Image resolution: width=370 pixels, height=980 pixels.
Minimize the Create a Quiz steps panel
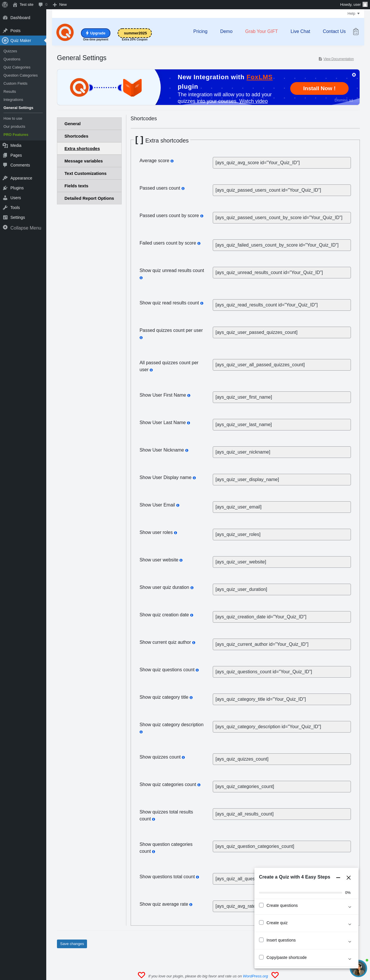pyautogui.click(x=338, y=878)
